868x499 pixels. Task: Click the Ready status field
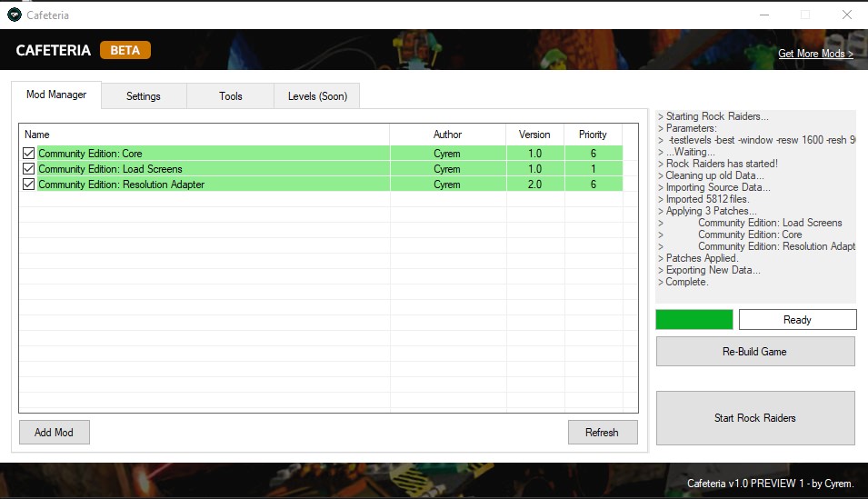pyautogui.click(x=798, y=320)
